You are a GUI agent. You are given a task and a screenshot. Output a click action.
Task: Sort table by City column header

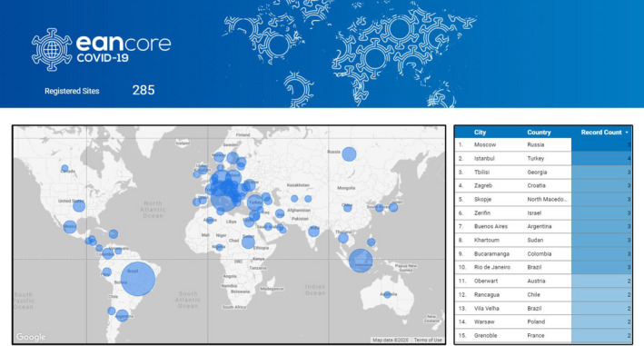pyautogui.click(x=480, y=133)
